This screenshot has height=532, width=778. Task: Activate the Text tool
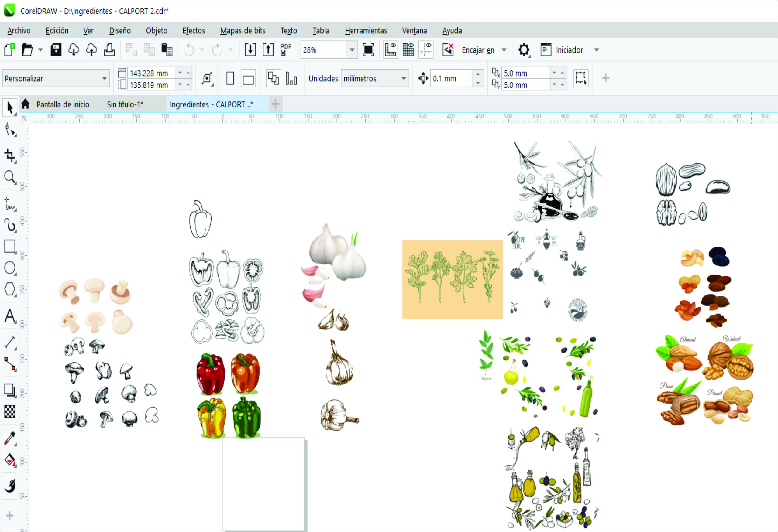pos(10,315)
